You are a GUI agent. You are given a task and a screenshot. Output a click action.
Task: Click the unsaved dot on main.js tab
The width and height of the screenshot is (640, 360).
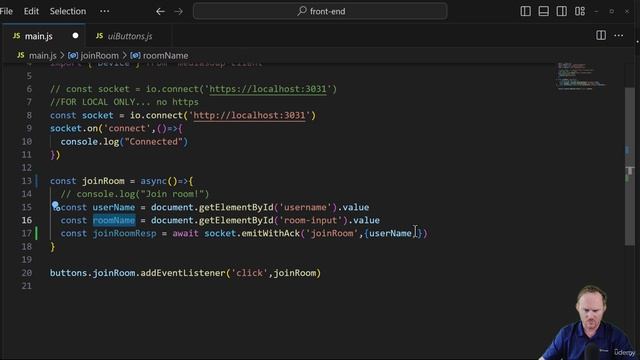click(75, 36)
